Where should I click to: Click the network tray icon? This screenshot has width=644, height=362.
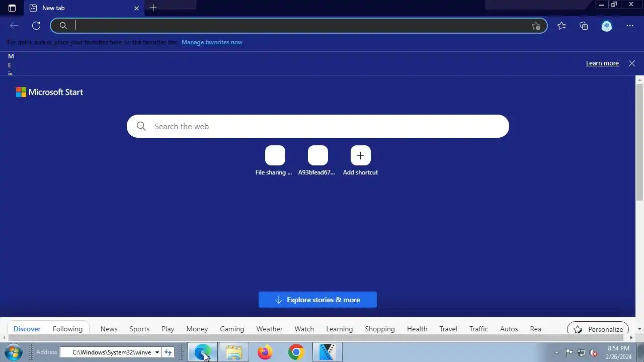(x=581, y=352)
